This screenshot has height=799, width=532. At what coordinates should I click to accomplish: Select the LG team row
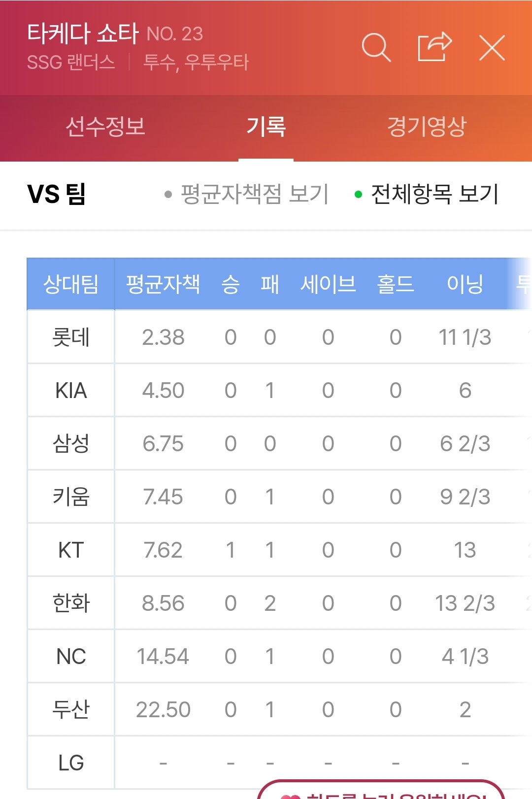279,763
